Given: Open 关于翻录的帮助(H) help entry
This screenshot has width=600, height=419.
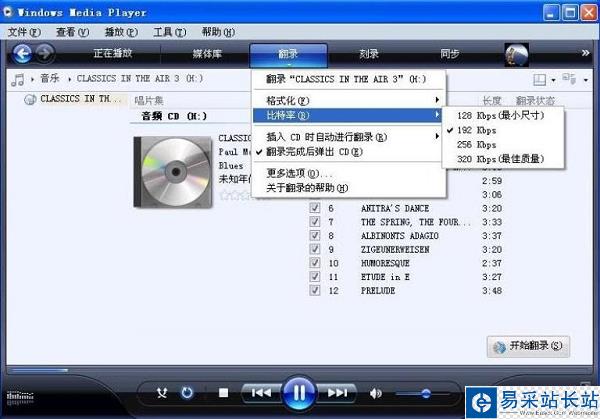Looking at the screenshot, I should (x=349, y=188).
